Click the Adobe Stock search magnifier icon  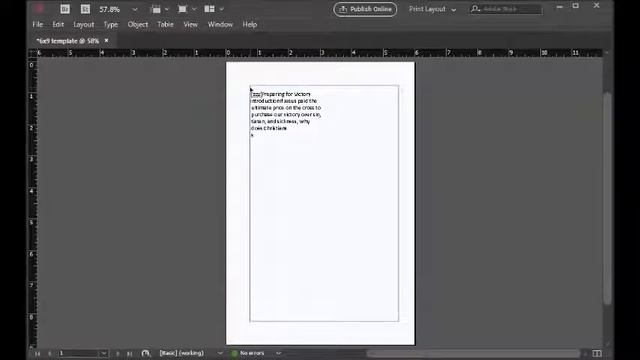475,9
